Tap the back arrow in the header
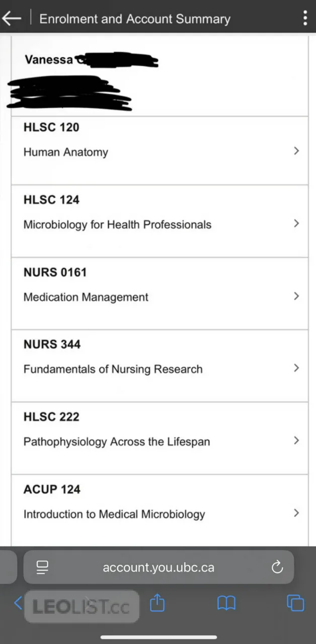 (12, 19)
